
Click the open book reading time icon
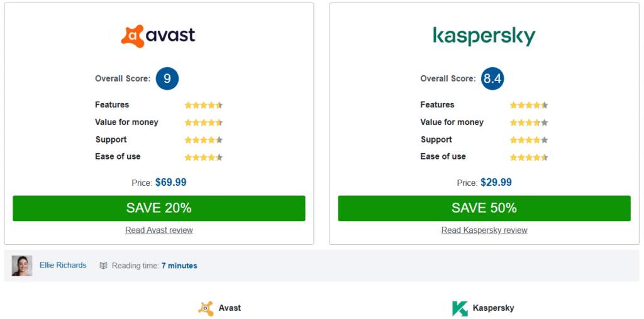coord(104,266)
